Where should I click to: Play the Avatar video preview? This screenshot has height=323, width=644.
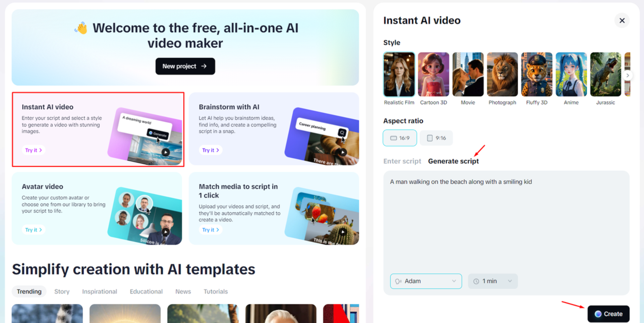click(x=166, y=232)
